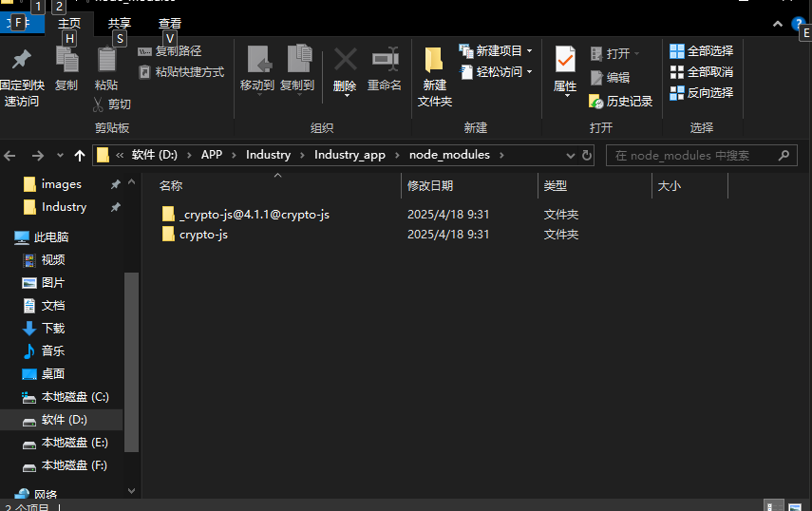Screen dimensions: 812x511
Task: Click the search node_modules input field
Action: pyautogui.click(x=693, y=155)
